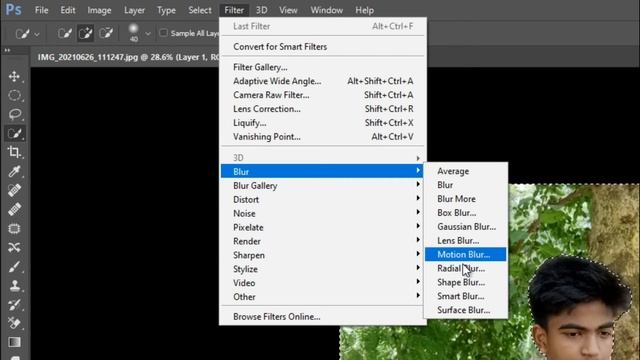Select the Eraser tool
The width and height of the screenshot is (640, 360).
point(14,323)
